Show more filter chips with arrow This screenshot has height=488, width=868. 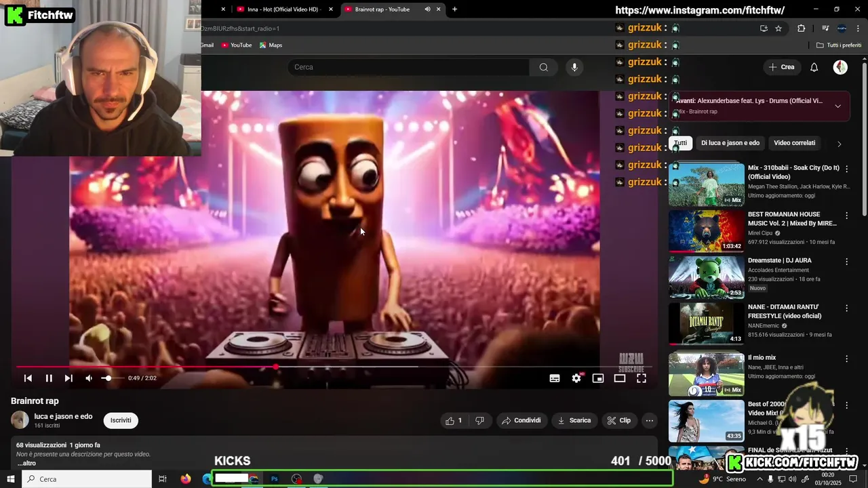point(839,144)
